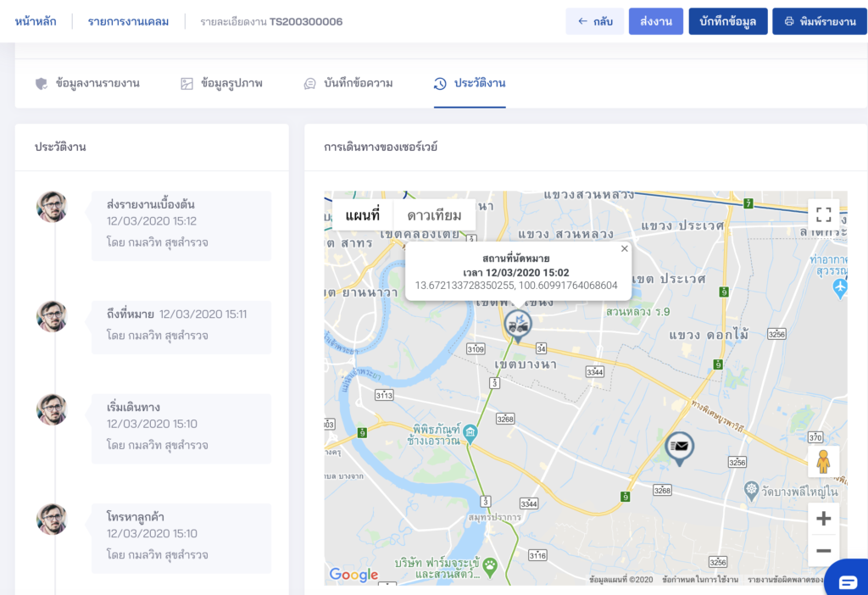Image resolution: width=868 pixels, height=595 pixels.
Task: Toggle map fullscreen view
Action: [824, 214]
